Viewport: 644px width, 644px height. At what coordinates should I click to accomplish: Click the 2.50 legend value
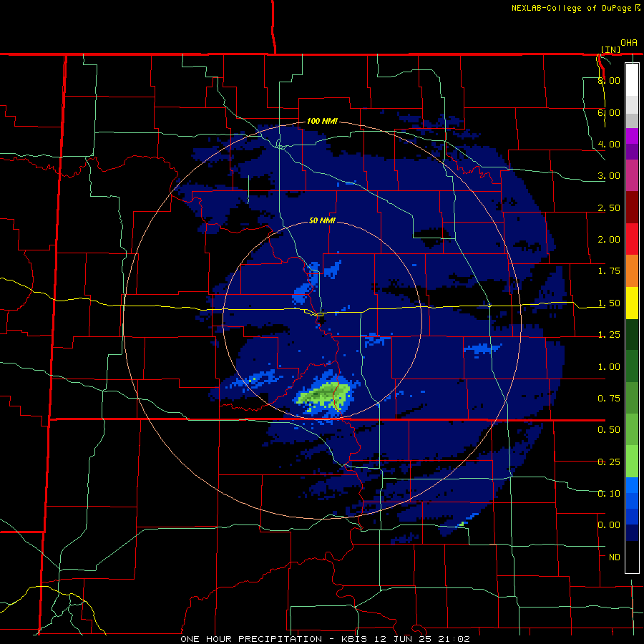pos(609,208)
